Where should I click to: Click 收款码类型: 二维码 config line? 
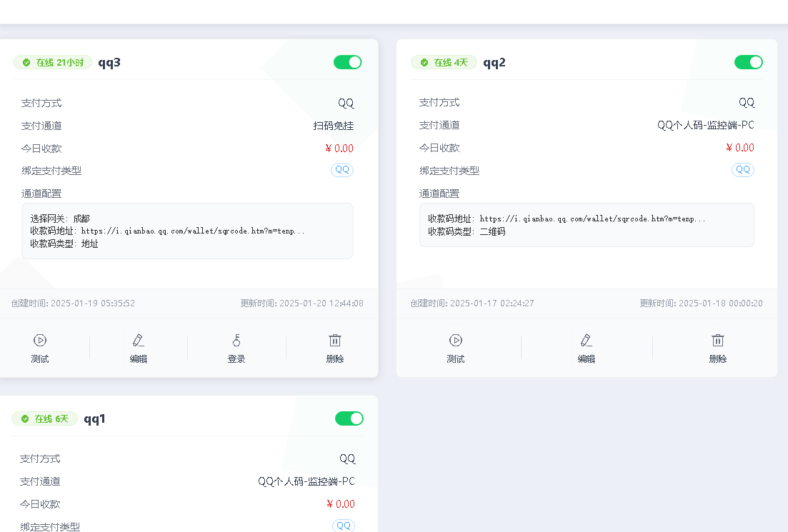pos(467,231)
